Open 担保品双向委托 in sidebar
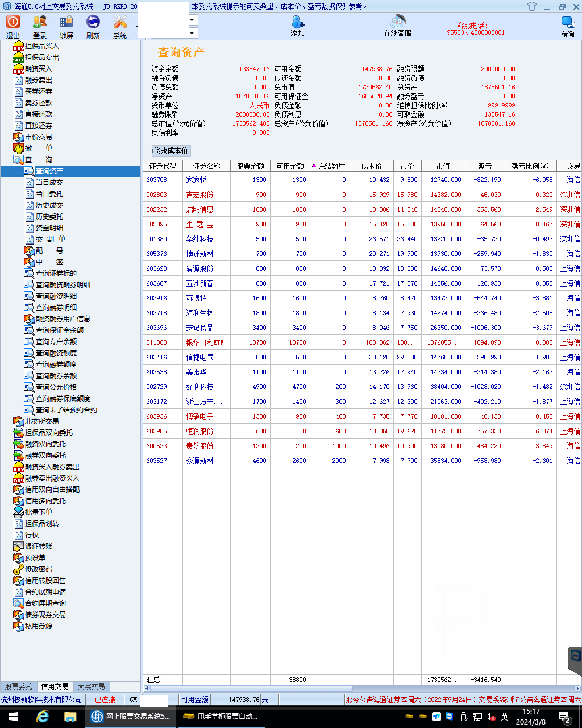Viewport: 582px width, 728px height. [48, 432]
